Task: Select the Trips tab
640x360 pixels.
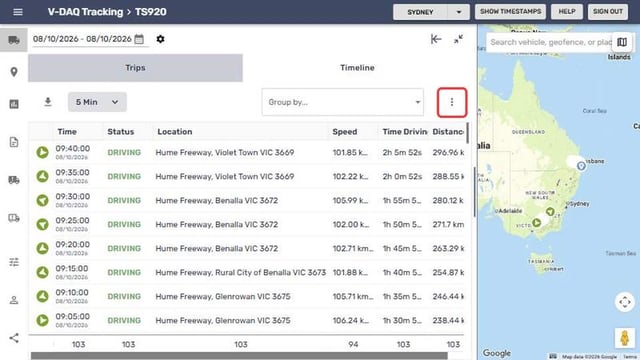Action: [x=136, y=68]
